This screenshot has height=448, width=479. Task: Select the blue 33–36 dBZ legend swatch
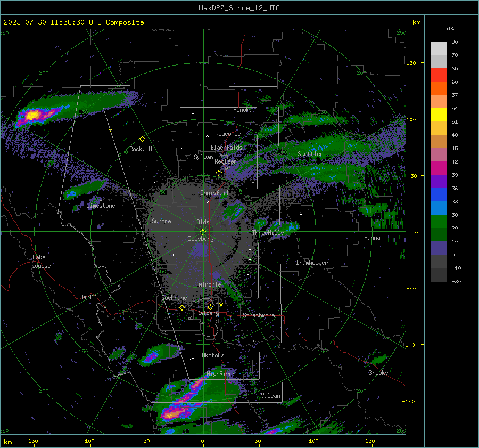click(x=439, y=195)
